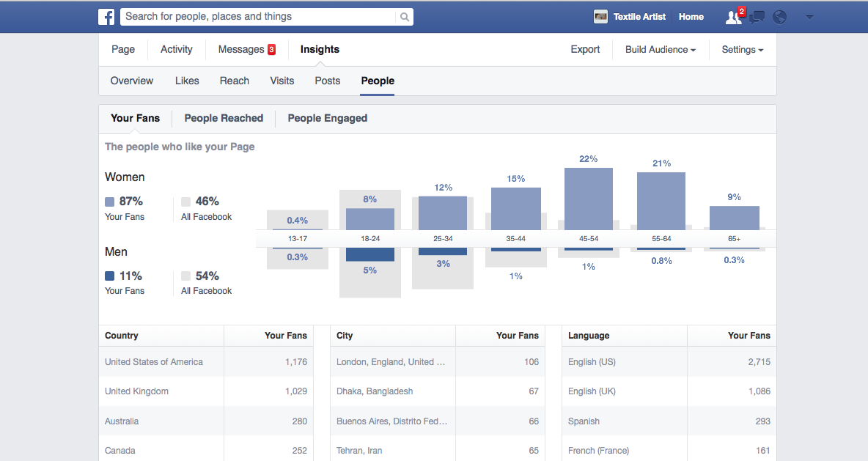
Task: Open the Overview insights section
Action: tap(132, 81)
